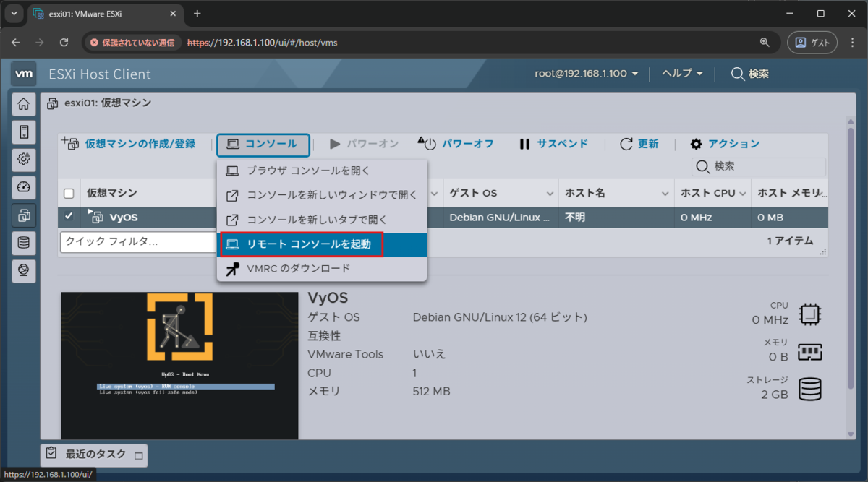Click the 仮想マシン column header

pyautogui.click(x=112, y=193)
